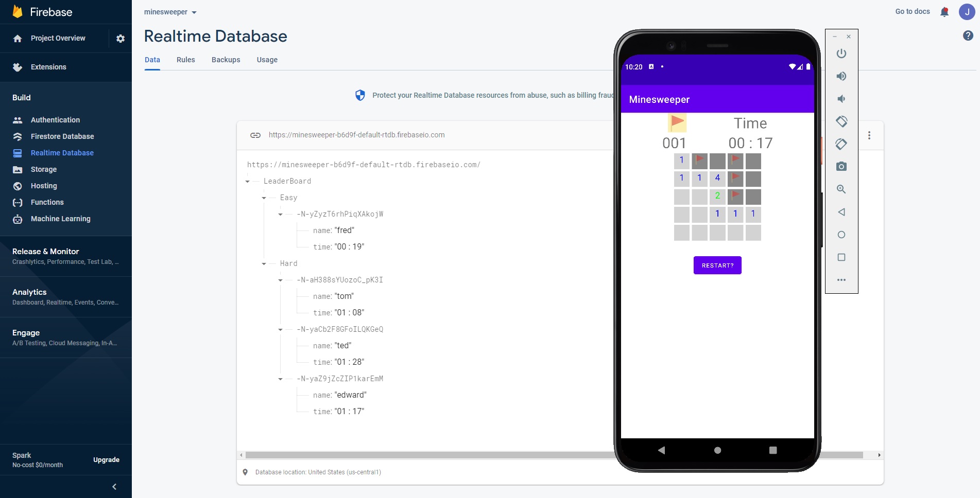Switch to the Data tab

coord(152,60)
